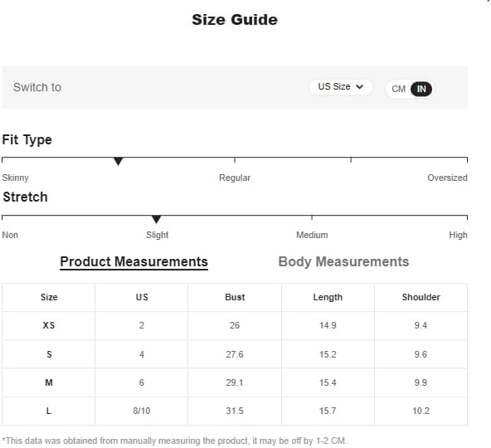The image size is (491, 448).
Task: Click the L size row cell
Action: click(49, 411)
